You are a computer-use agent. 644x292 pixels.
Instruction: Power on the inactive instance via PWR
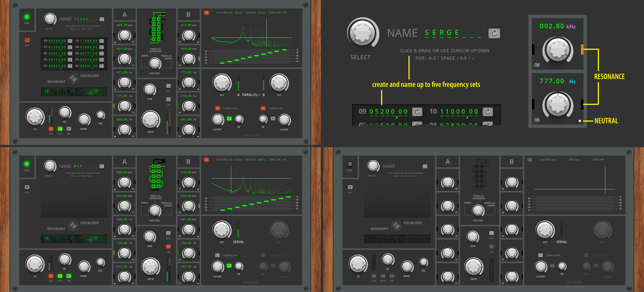pyautogui.click(x=350, y=164)
